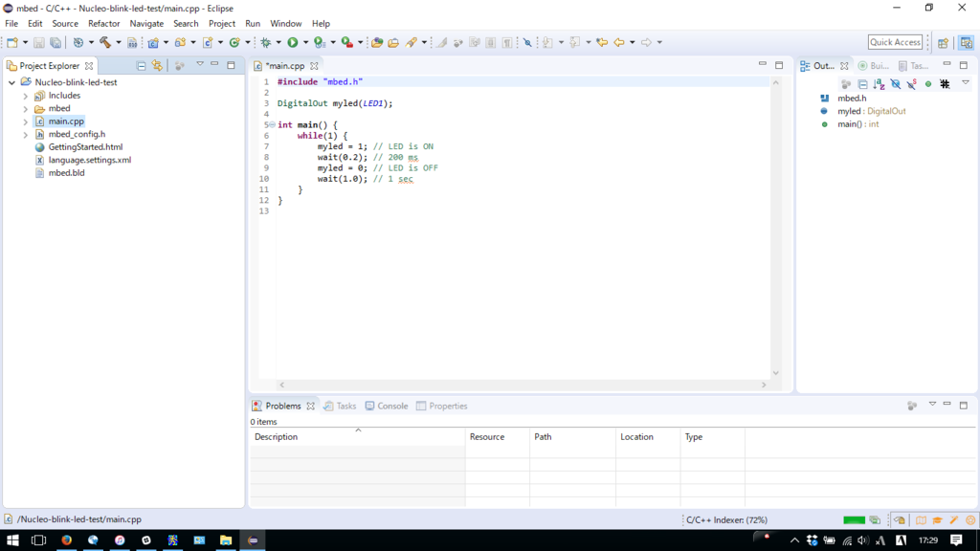980x551 pixels.
Task: Open Firefox from the taskbar
Action: point(66,540)
